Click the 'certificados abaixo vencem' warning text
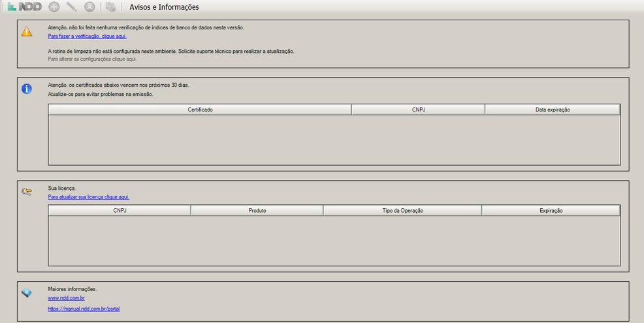The width and height of the screenshot is (644, 323). pos(119,85)
